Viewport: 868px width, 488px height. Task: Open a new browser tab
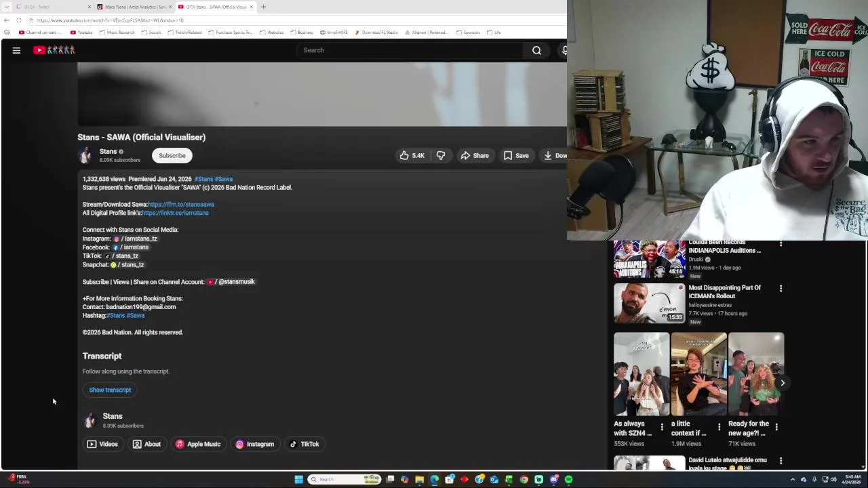(x=263, y=7)
